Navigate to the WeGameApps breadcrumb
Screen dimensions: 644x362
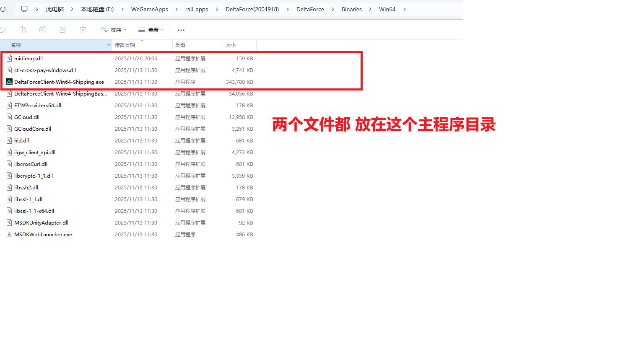150,9
